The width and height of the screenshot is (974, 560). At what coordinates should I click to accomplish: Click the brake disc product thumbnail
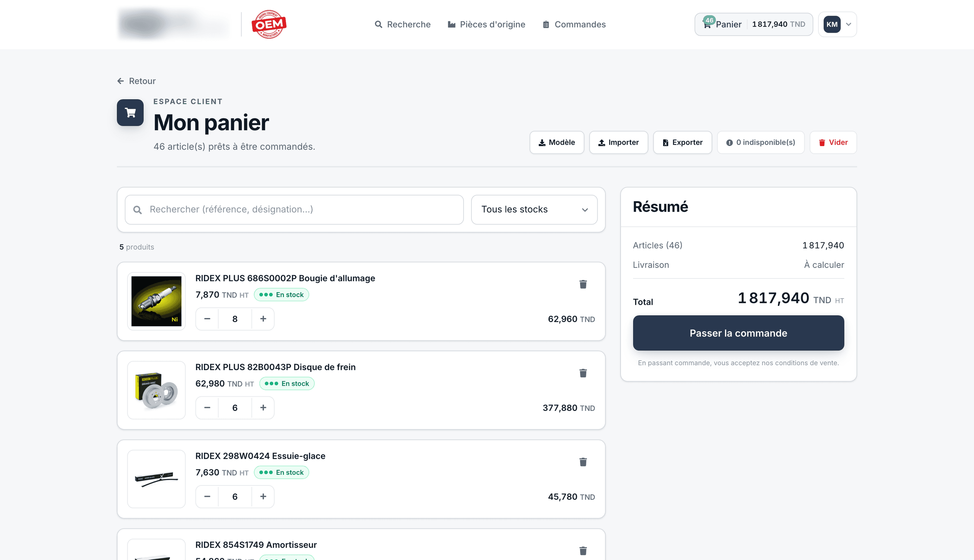[156, 390]
